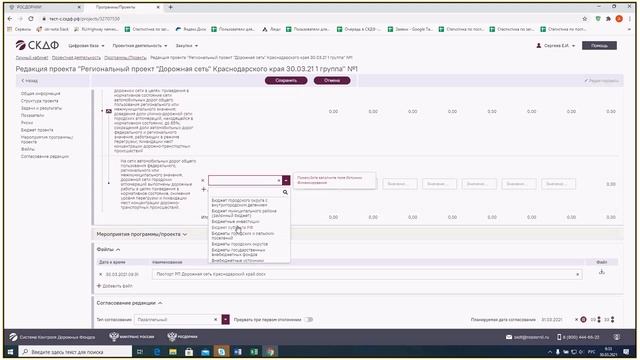Screen dimensions: 640x360
Task: Open Microsoft Edge from the taskbar
Action: pyautogui.click(x=157, y=351)
